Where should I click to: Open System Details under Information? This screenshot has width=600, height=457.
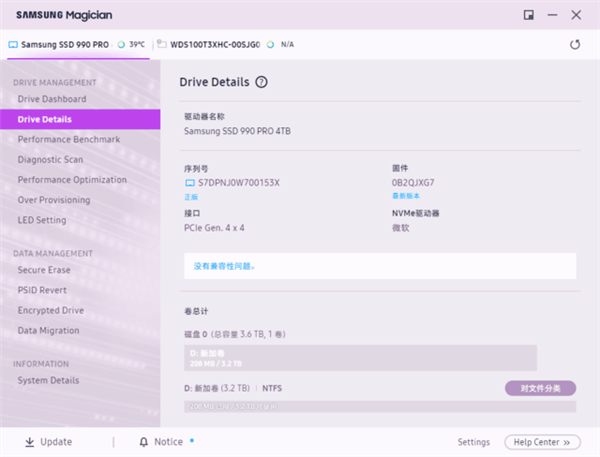coord(48,380)
